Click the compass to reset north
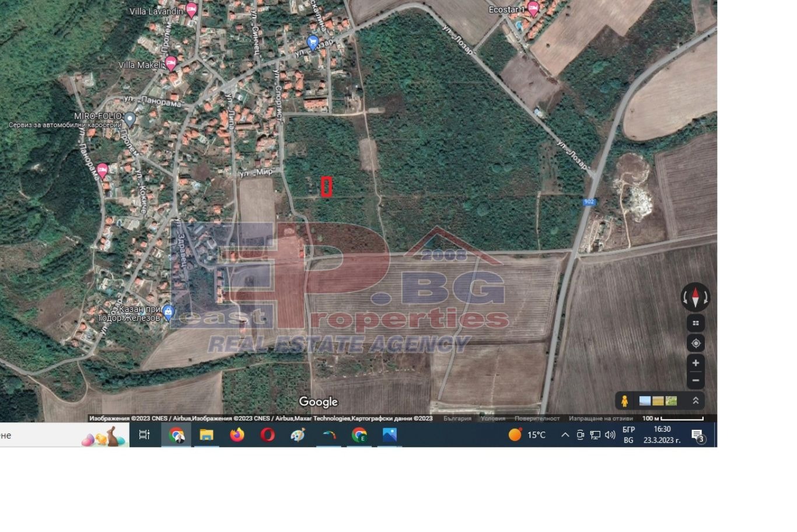The height and width of the screenshot is (532, 797). tap(695, 297)
